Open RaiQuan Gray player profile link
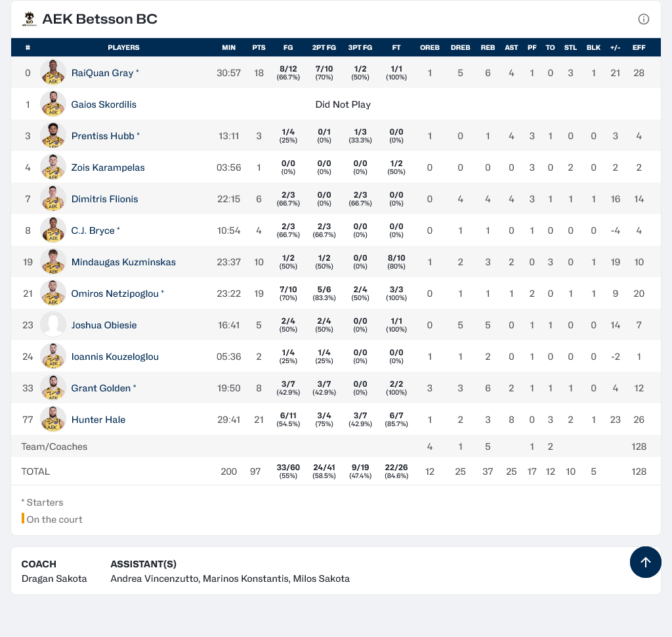 pyautogui.click(x=102, y=73)
